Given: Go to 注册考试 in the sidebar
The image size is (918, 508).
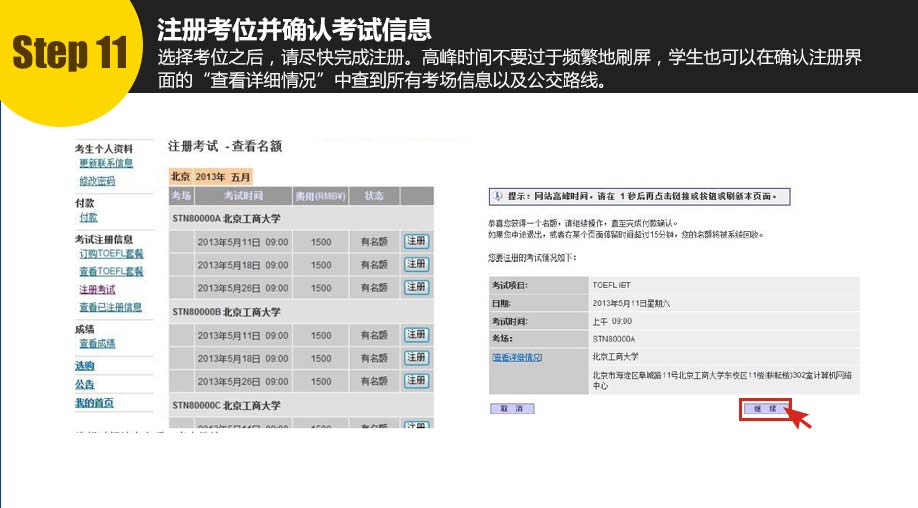Looking at the screenshot, I should click(x=97, y=289).
